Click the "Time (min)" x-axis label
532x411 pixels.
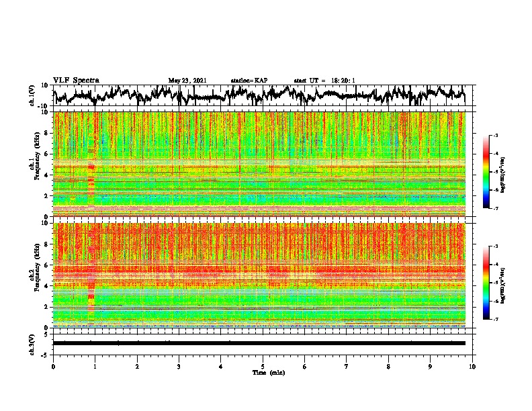click(x=269, y=373)
